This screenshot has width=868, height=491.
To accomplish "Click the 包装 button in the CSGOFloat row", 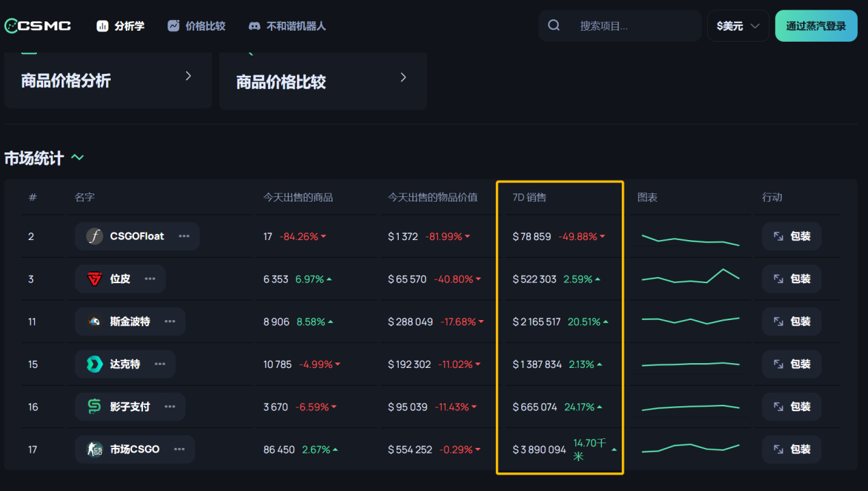I will tap(792, 236).
